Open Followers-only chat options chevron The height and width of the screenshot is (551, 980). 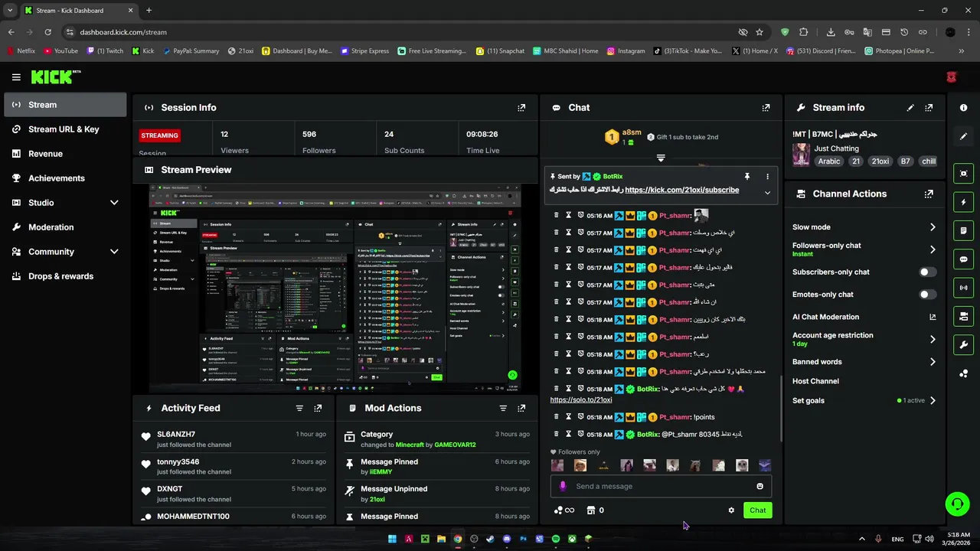[933, 249]
